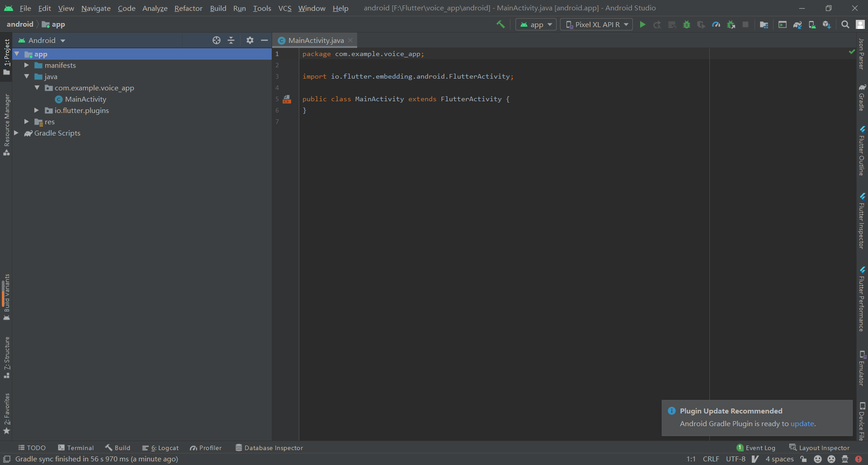Click the update link in plugin notification
This screenshot has height=465, width=868.
point(802,424)
